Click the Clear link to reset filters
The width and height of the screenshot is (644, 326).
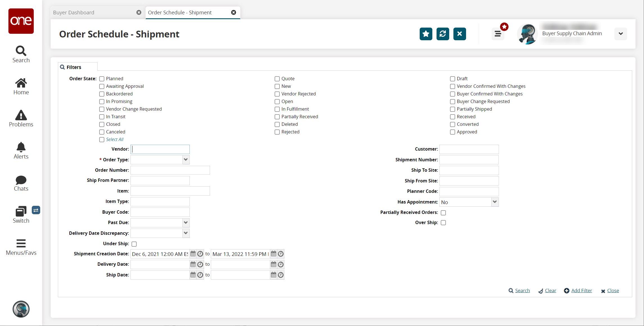click(x=550, y=291)
